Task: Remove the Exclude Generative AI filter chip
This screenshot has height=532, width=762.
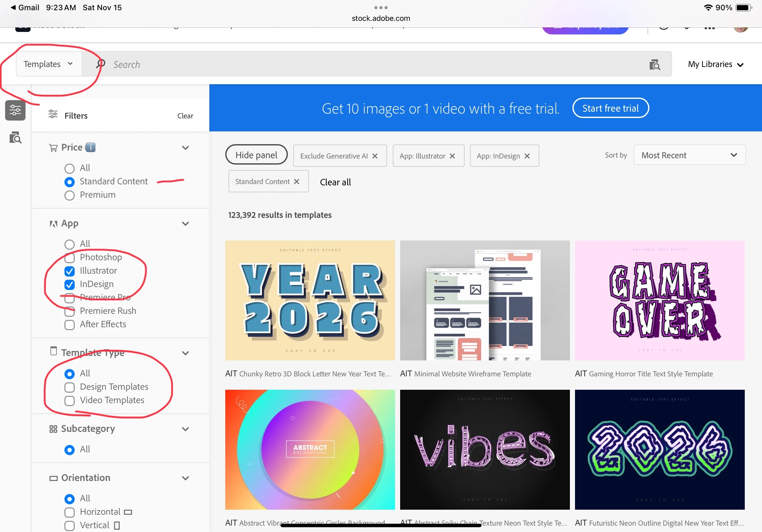Action: click(375, 156)
